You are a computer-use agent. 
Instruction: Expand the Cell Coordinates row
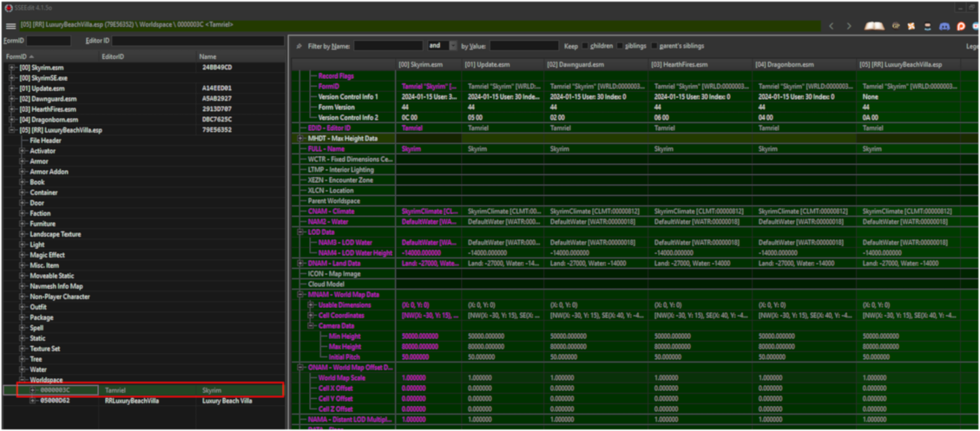(x=311, y=316)
